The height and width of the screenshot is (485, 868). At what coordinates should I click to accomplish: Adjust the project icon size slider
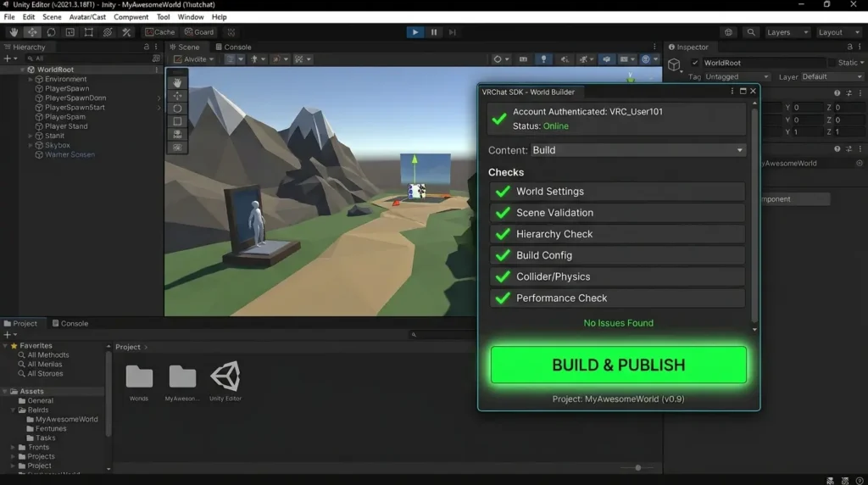pos(637,468)
